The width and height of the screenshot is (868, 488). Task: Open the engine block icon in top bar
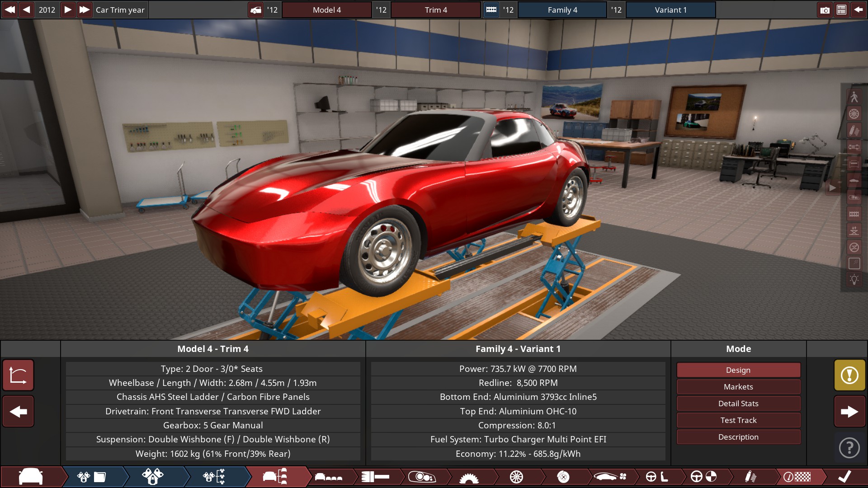click(x=491, y=10)
